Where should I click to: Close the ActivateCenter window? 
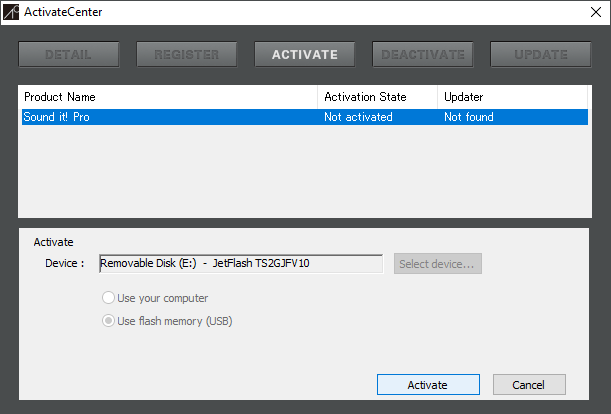(x=596, y=12)
